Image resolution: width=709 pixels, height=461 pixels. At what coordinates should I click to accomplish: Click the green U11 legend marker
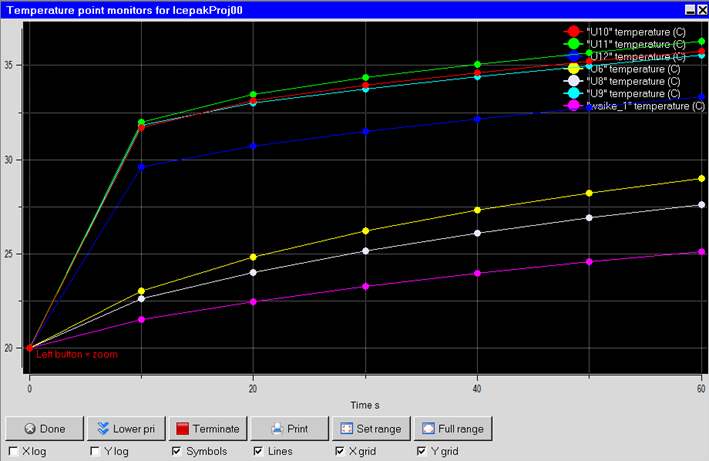573,44
